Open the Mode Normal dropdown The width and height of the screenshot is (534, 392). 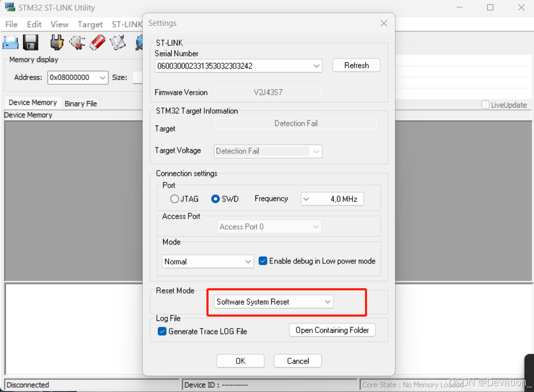coord(207,261)
